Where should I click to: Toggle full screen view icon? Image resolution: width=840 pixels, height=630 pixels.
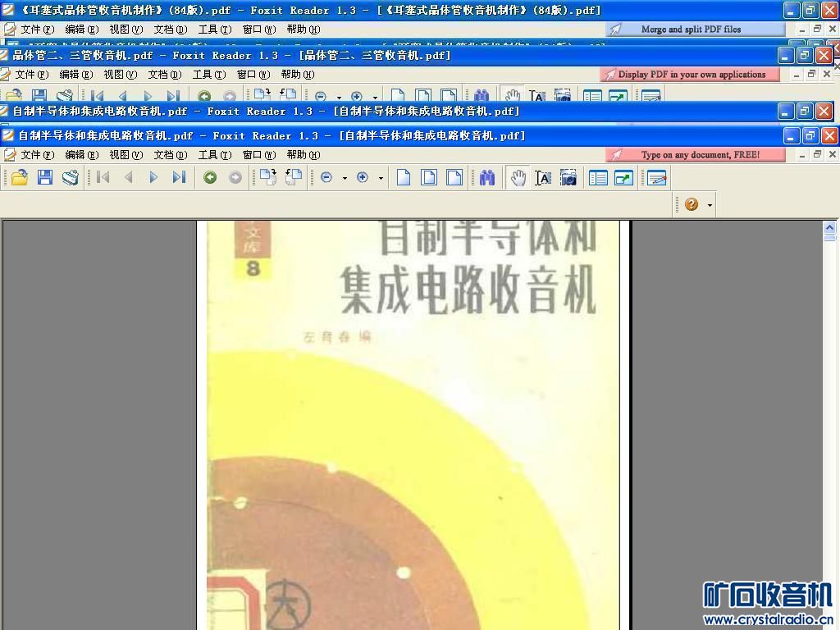pyautogui.click(x=623, y=177)
